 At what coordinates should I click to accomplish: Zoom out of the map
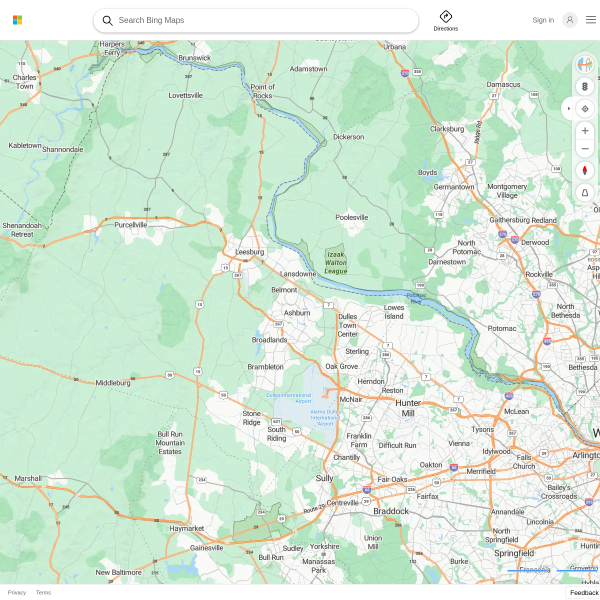[585, 149]
